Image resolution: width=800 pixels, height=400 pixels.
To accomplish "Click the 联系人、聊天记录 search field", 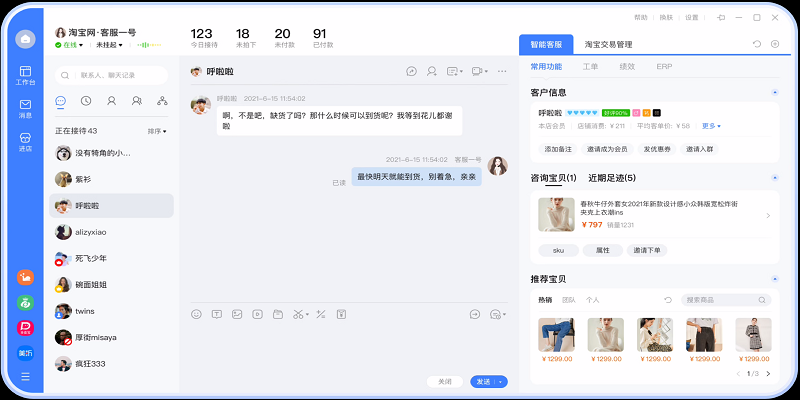I will click(x=111, y=75).
